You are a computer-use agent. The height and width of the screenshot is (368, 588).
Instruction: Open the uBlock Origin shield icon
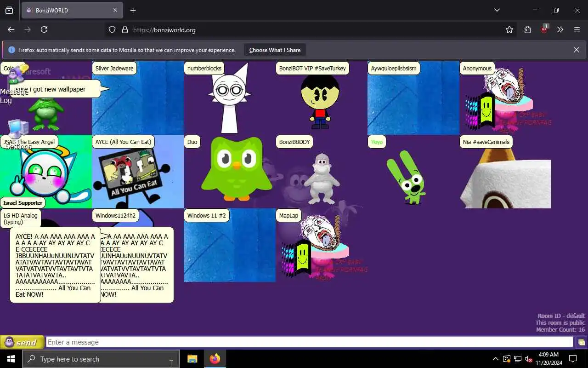click(x=544, y=29)
